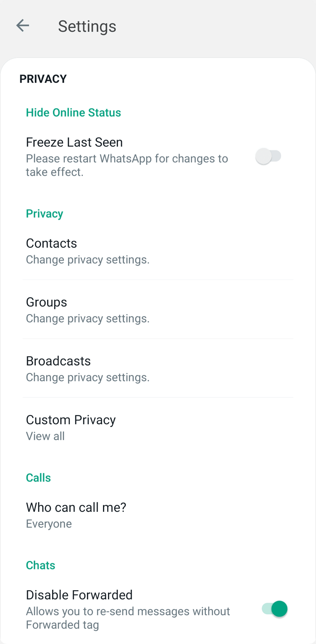Click the Settings title in header
This screenshot has height=644, width=316.
click(87, 26)
